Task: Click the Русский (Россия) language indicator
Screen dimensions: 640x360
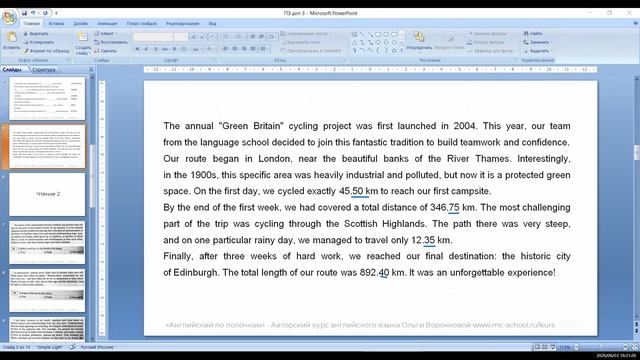Action: point(97,347)
